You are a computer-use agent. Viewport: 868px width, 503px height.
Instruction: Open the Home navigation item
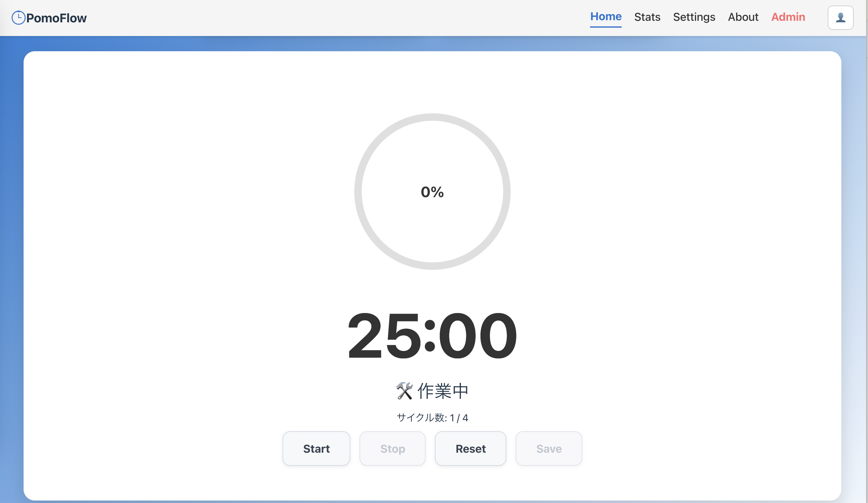click(606, 16)
